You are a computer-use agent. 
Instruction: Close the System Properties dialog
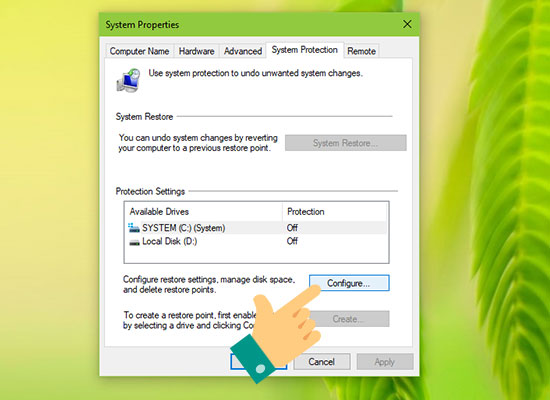407,24
